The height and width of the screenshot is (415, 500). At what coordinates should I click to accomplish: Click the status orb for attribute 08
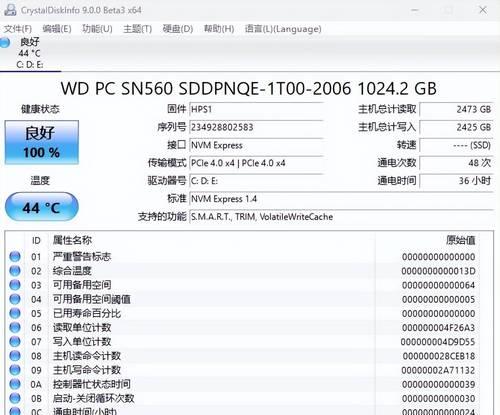15,356
